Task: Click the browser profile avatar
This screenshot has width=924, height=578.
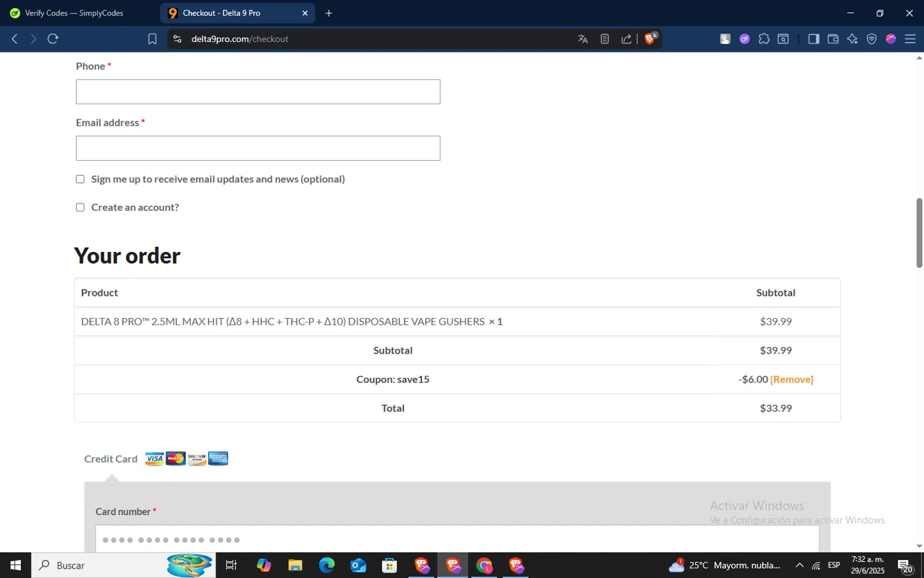Action: pos(891,39)
